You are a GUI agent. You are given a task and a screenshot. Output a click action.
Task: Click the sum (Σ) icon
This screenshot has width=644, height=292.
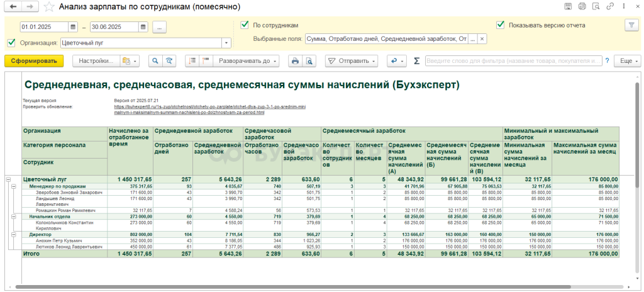pyautogui.click(x=416, y=61)
